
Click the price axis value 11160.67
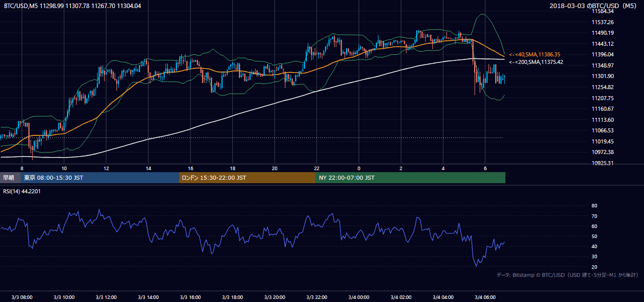coord(603,109)
